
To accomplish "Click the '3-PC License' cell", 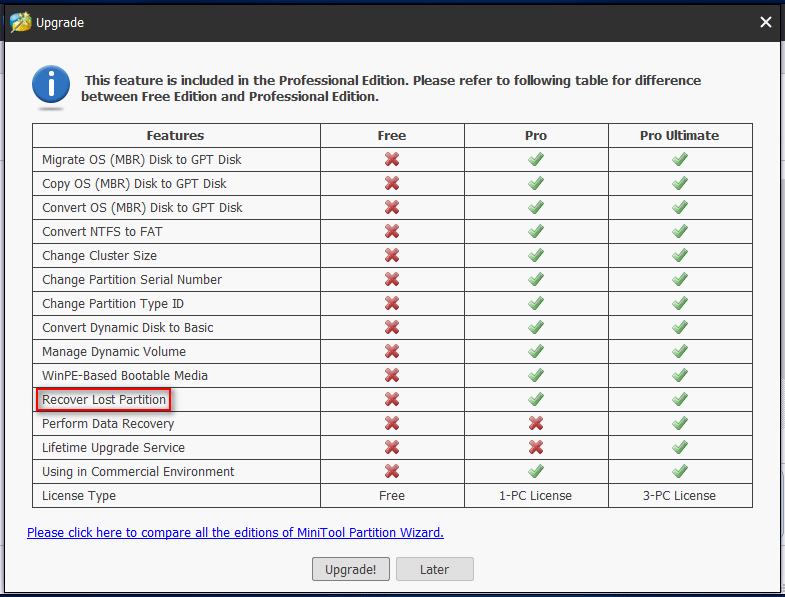I will [679, 496].
